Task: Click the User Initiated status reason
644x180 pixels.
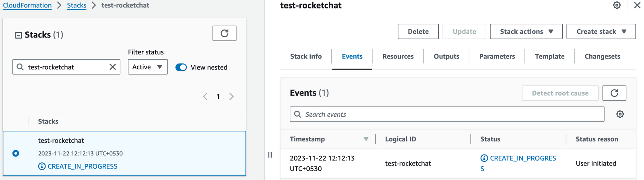Action: pos(596,163)
